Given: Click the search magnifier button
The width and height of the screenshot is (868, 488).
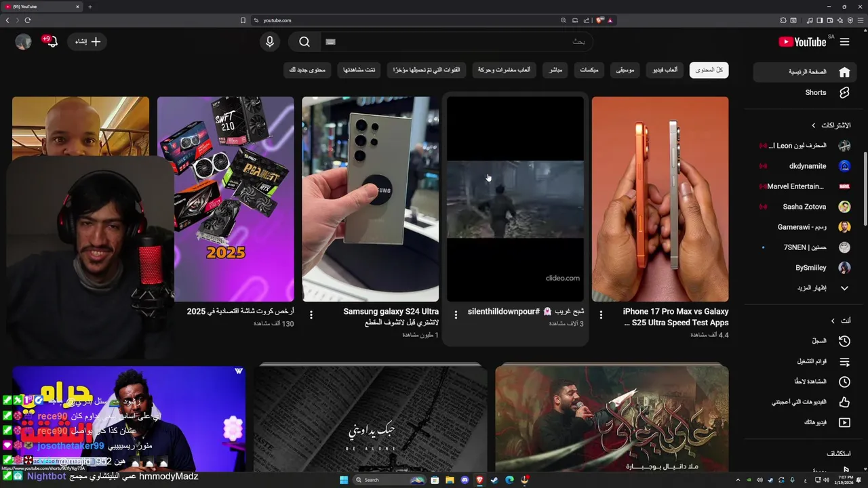Looking at the screenshot, I should coord(304,42).
